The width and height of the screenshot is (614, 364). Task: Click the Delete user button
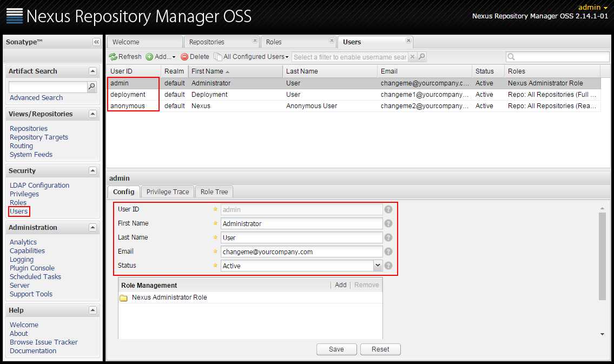[x=195, y=57]
